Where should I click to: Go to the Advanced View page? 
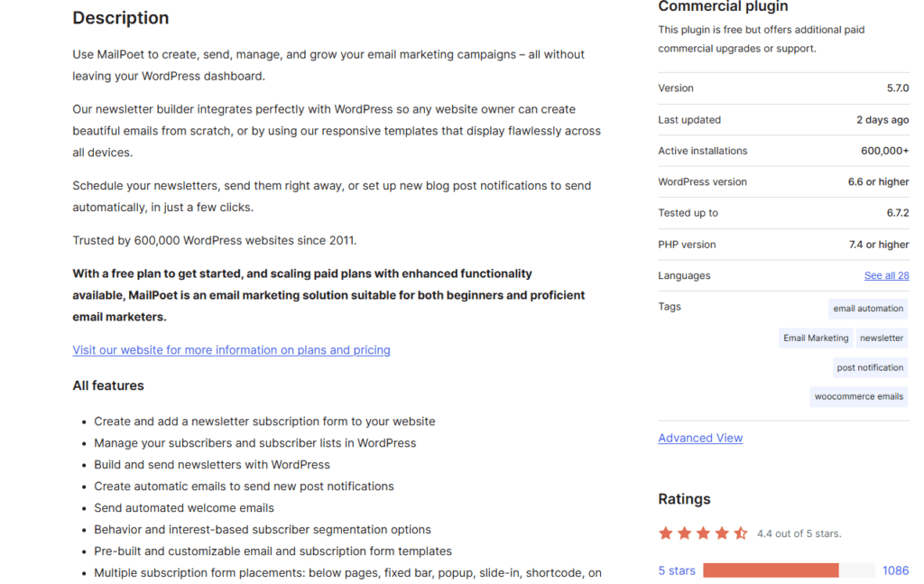pos(700,438)
